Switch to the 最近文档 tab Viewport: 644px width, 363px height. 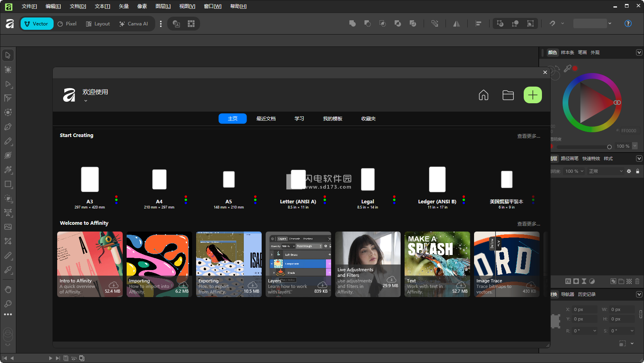tap(266, 119)
